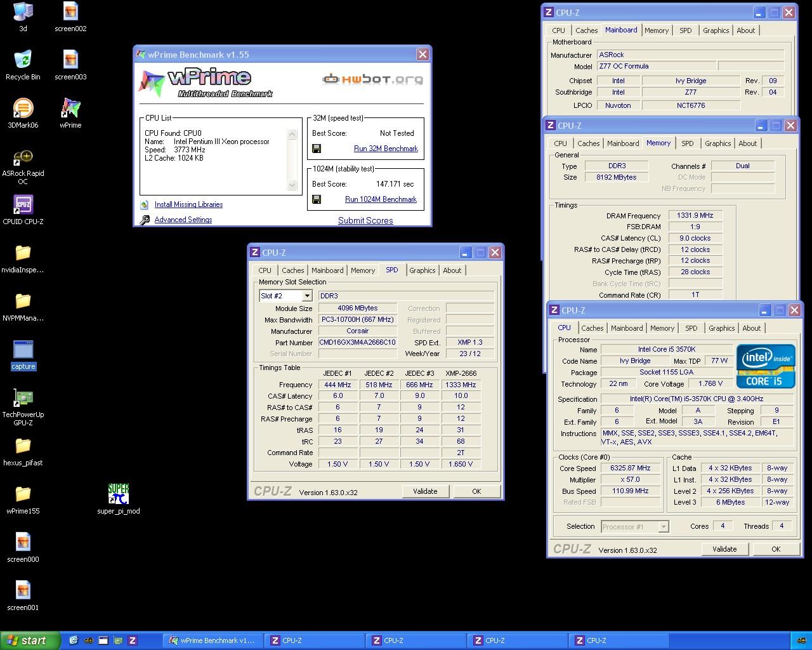
Task: Click the Core Voltage value 1.768 V
Action: pyautogui.click(x=710, y=384)
